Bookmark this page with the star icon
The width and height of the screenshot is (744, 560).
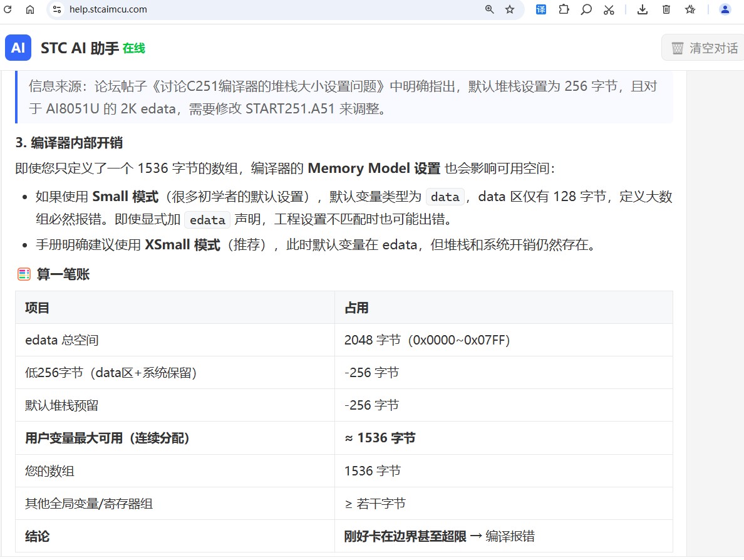coord(510,9)
